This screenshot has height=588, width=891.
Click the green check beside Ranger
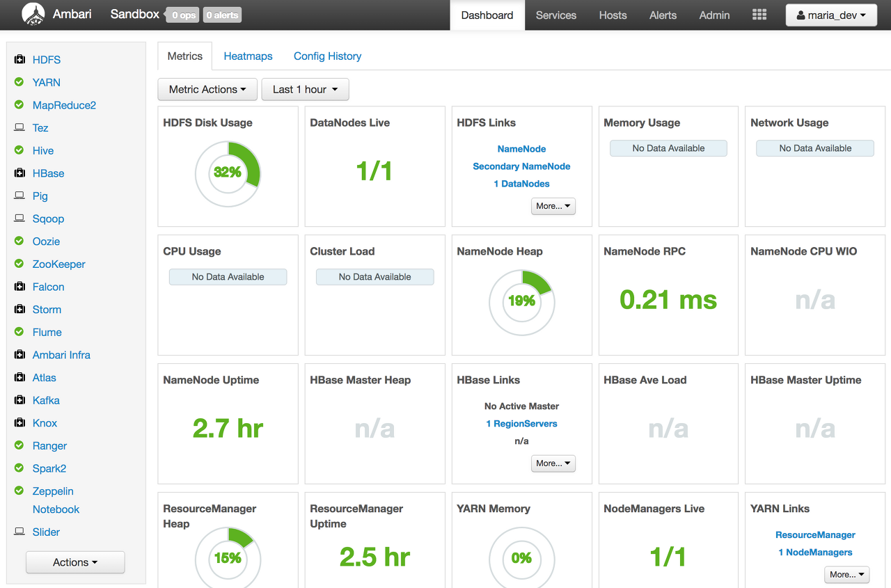point(19,445)
